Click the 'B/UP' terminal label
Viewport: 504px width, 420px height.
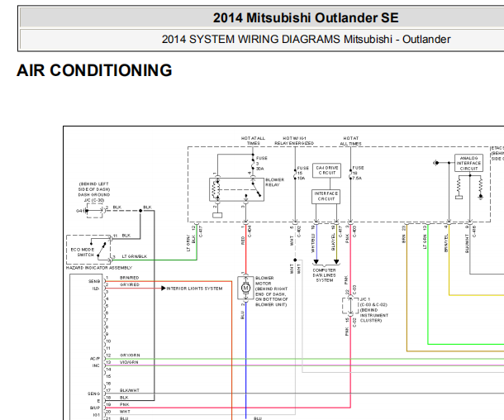point(95,408)
